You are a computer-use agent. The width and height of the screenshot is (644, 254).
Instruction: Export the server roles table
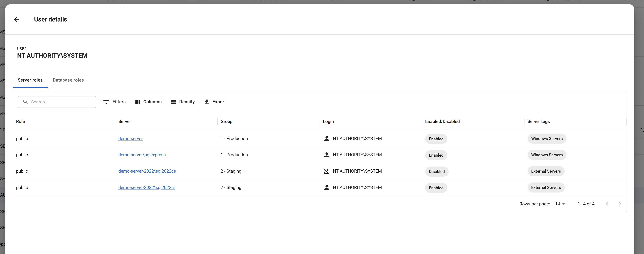point(215,102)
